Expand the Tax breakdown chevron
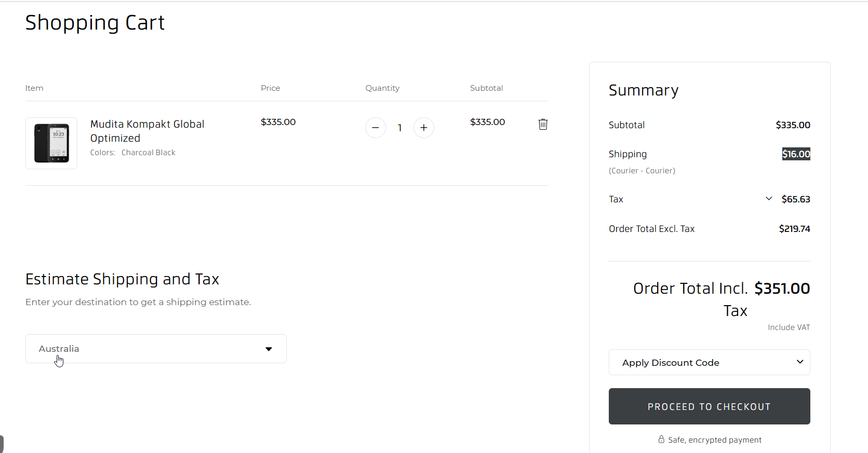This screenshot has width=868, height=453. (769, 199)
